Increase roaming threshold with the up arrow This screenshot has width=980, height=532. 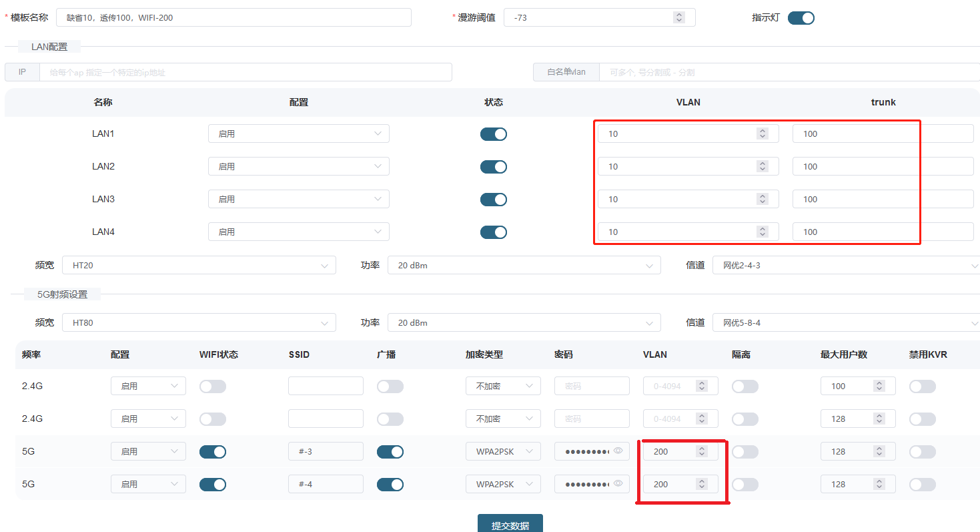678,15
